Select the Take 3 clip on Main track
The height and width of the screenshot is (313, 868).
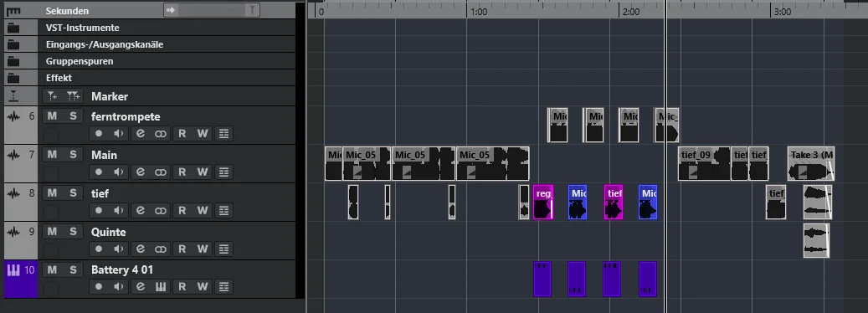coord(811,164)
